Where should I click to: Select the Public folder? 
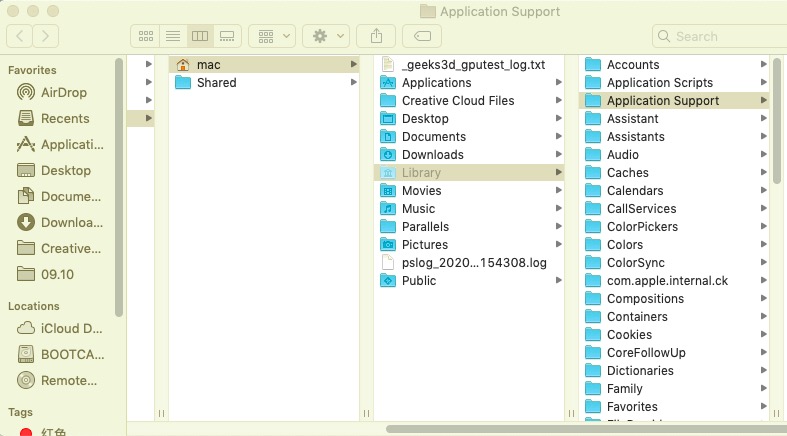469,281
